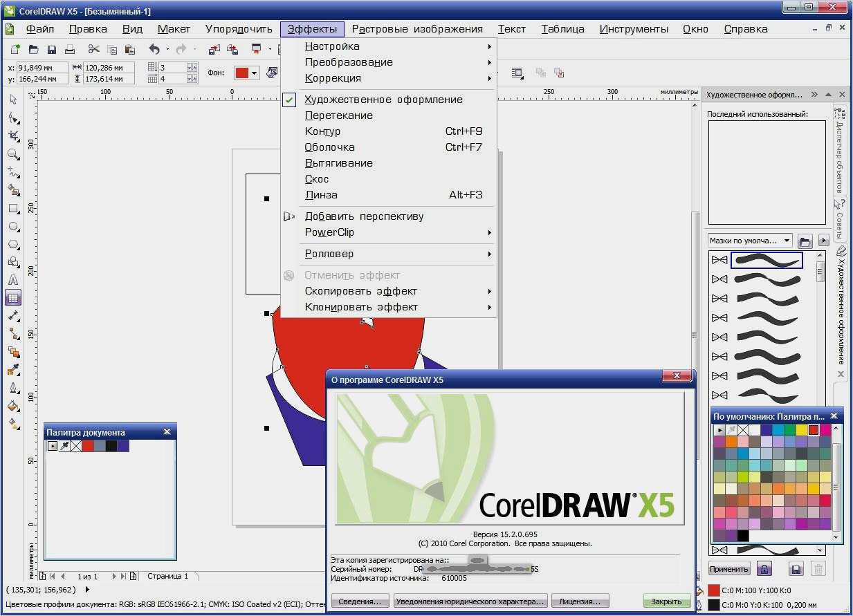853x616 pixels.
Task: Open the Лицензия... button
Action: pyautogui.click(x=581, y=601)
